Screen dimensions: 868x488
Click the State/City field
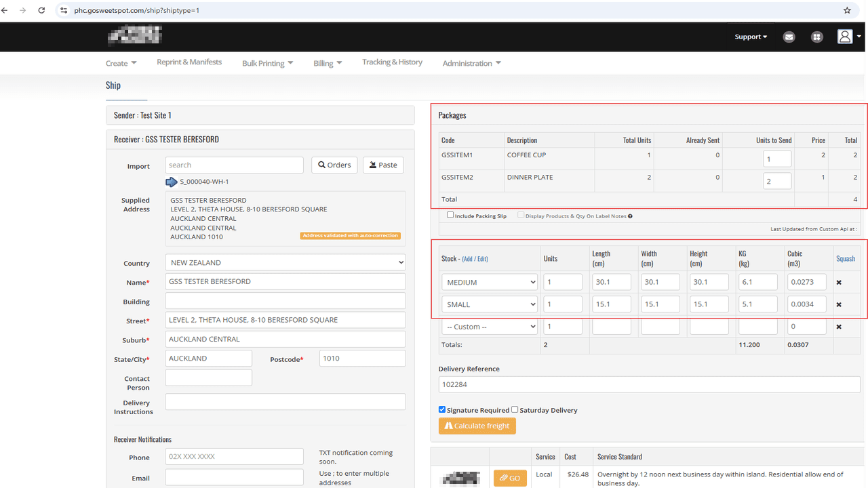coord(209,359)
